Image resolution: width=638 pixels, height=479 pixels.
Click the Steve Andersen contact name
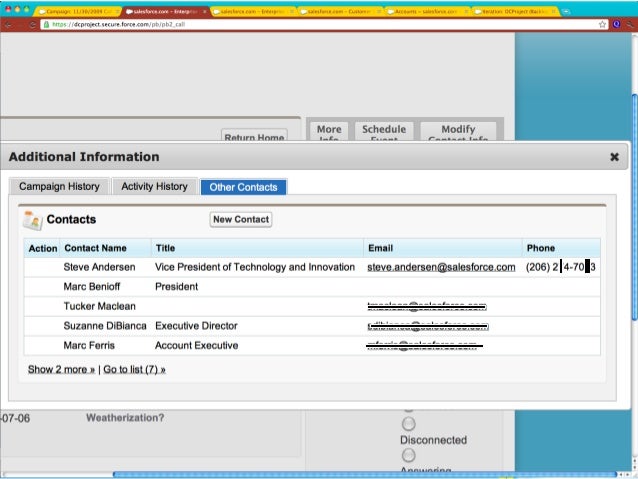tap(99, 267)
